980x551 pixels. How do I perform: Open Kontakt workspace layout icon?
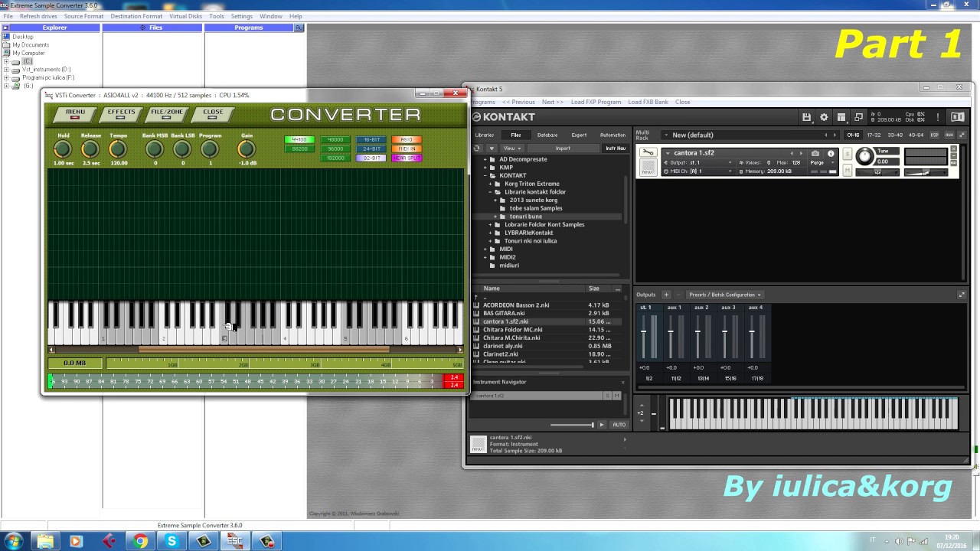[841, 117]
